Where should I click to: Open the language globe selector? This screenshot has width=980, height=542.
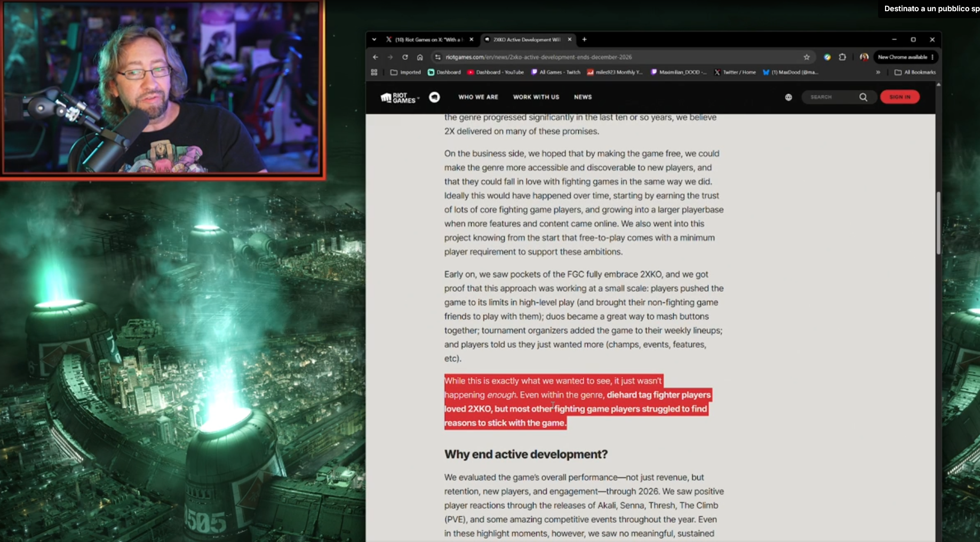[x=788, y=97]
